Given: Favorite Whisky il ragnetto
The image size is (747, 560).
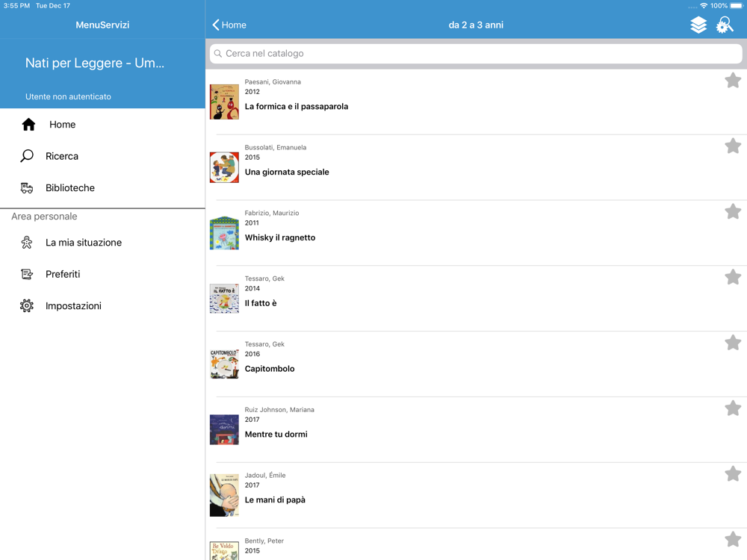Looking at the screenshot, I should pos(733,211).
